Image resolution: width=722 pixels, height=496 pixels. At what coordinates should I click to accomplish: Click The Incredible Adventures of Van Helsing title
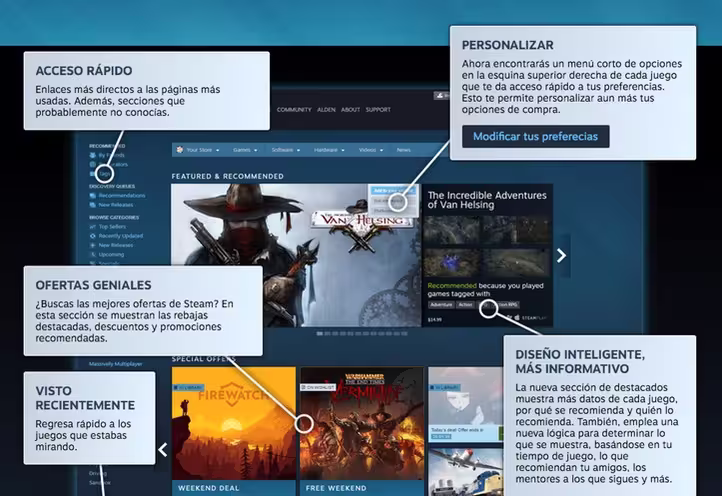pos(487,200)
